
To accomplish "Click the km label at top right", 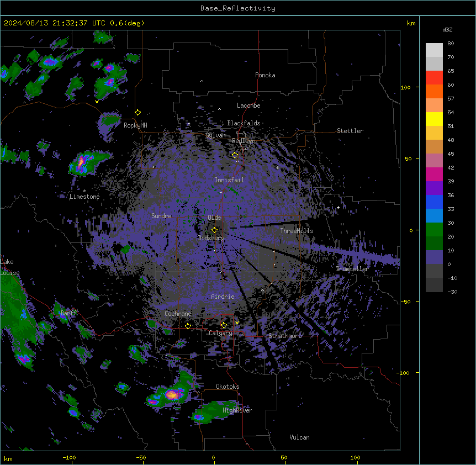I will point(411,23).
